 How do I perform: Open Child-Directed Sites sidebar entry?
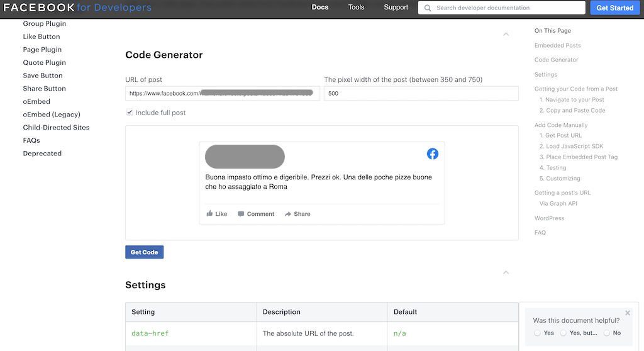(x=56, y=128)
